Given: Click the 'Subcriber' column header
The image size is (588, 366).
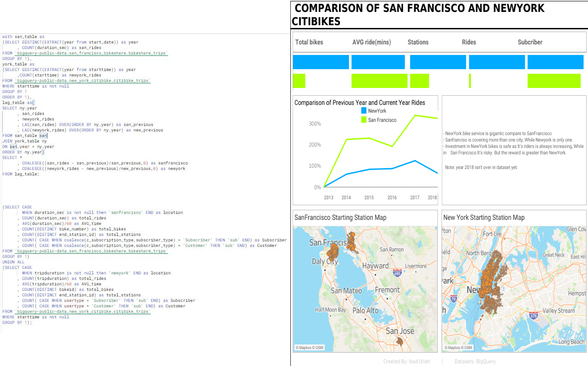Looking at the screenshot, I should tap(530, 42).
